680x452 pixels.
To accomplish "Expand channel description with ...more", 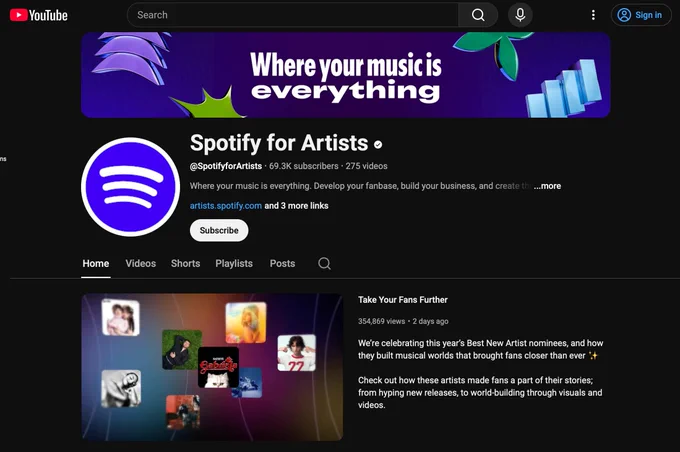I will [x=547, y=186].
